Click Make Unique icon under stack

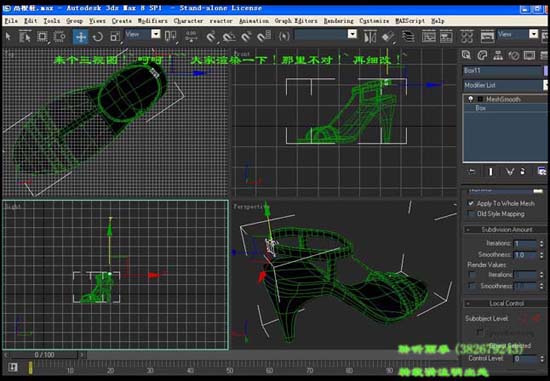click(509, 172)
